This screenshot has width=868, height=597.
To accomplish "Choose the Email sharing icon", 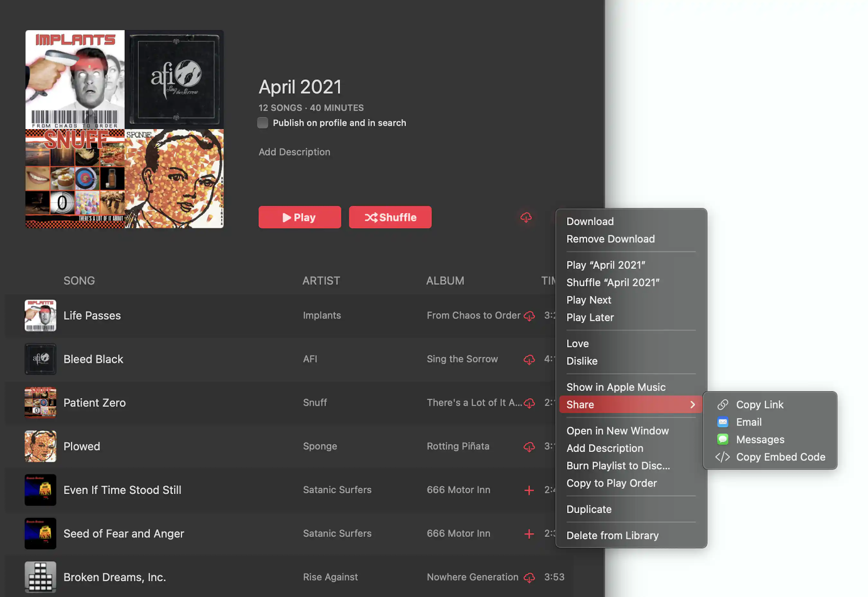I will click(x=722, y=422).
